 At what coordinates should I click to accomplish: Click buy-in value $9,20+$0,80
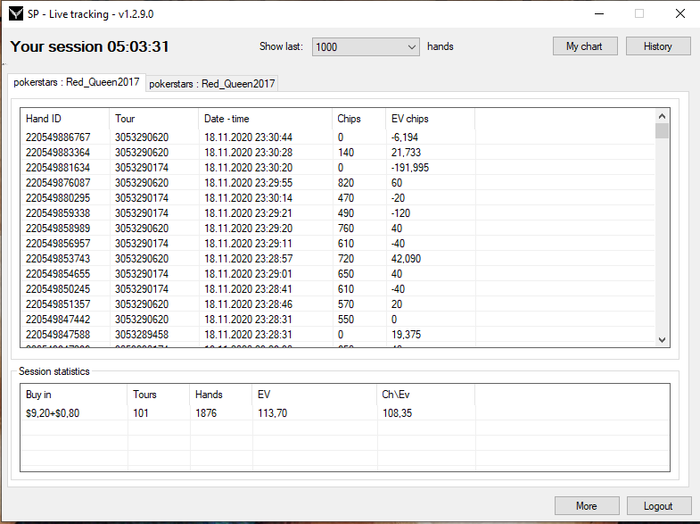(53, 413)
